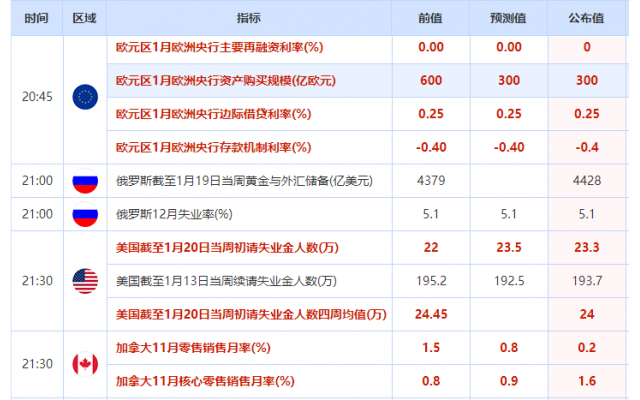Click forecast value 23.5 for 初请失业金人数
The width and height of the screenshot is (640, 400).
509,248
